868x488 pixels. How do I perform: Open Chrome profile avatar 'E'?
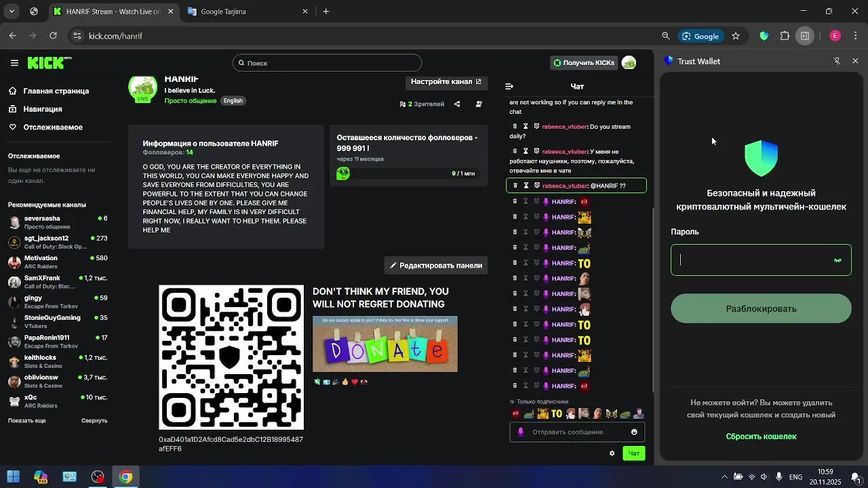(x=835, y=36)
